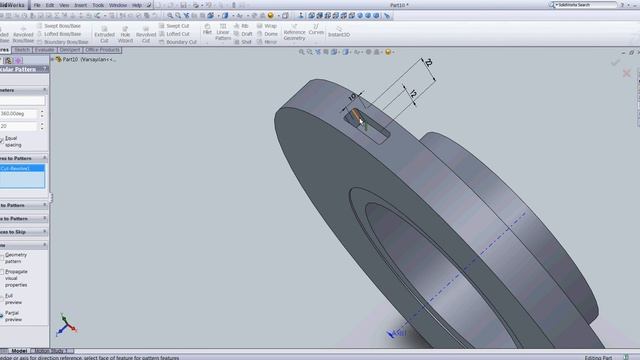Screen dimensions: 640x360
Task: Activate Instant3D
Action: [x=339, y=32]
